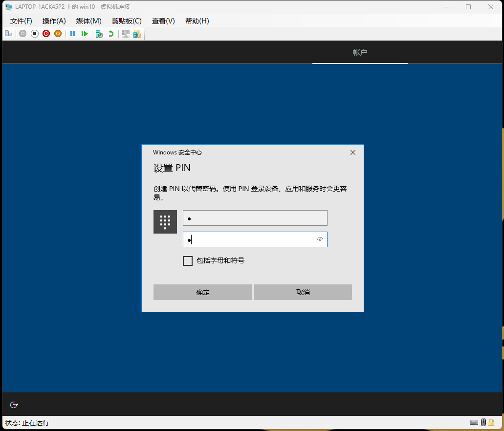Revert the VM using the green undo arrow
The image size is (504, 431).
[x=111, y=34]
